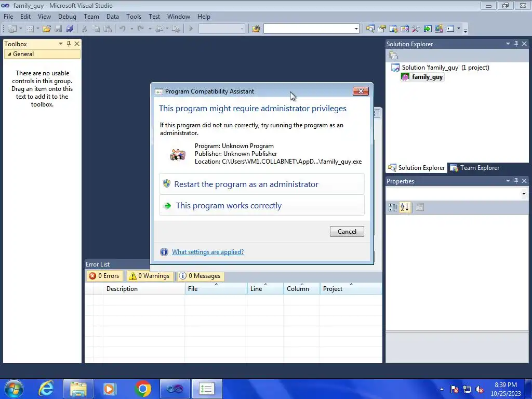The height and width of the screenshot is (399, 532).
Task: Click Cancel in Program Compatibility Assistant
Action: [347, 231]
